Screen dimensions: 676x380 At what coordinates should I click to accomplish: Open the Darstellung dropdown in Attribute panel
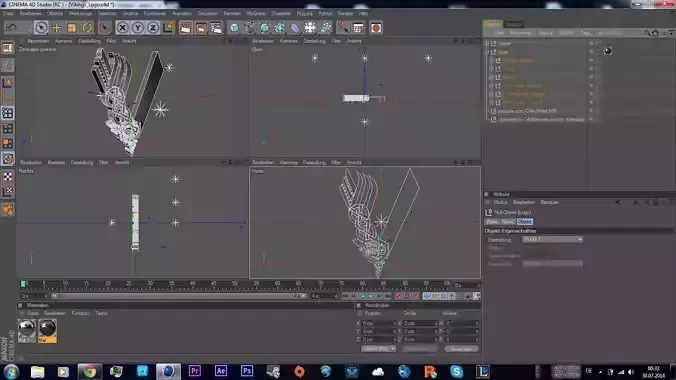tap(552, 239)
